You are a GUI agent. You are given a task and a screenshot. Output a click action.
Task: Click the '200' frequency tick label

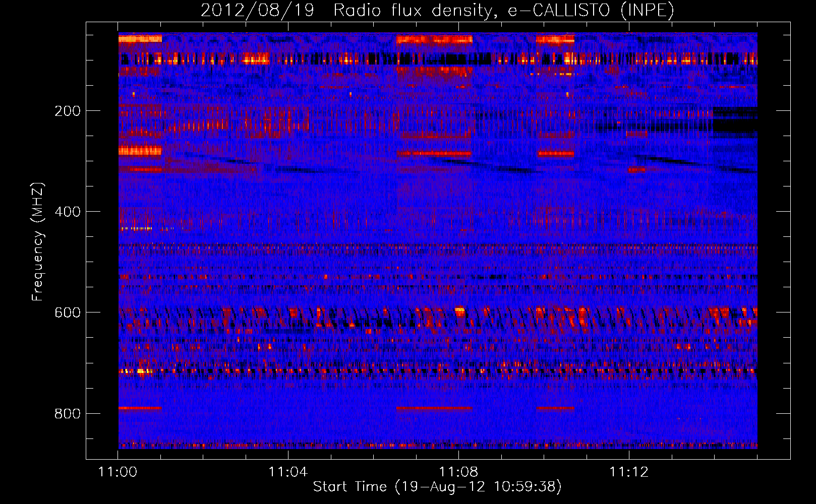[x=68, y=111]
